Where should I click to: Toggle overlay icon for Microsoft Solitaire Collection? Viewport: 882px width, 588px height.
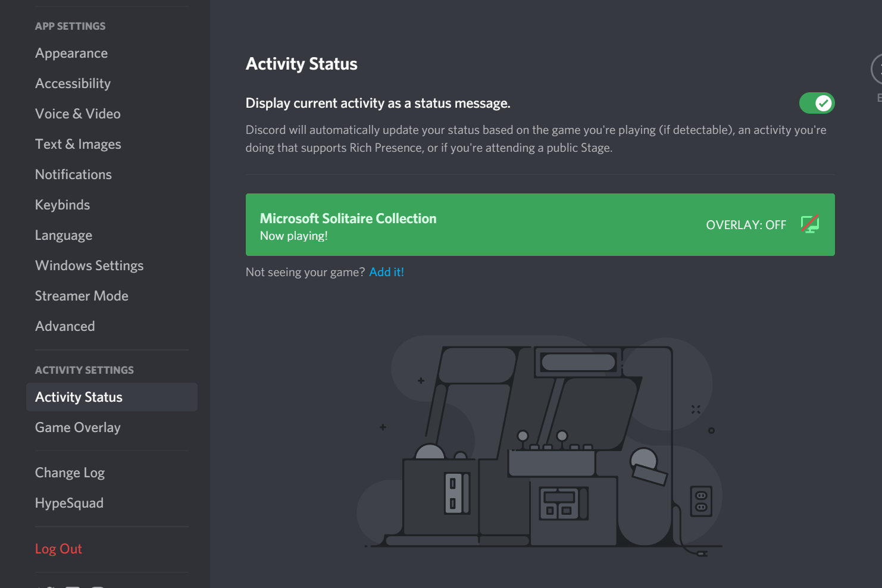pyautogui.click(x=810, y=224)
